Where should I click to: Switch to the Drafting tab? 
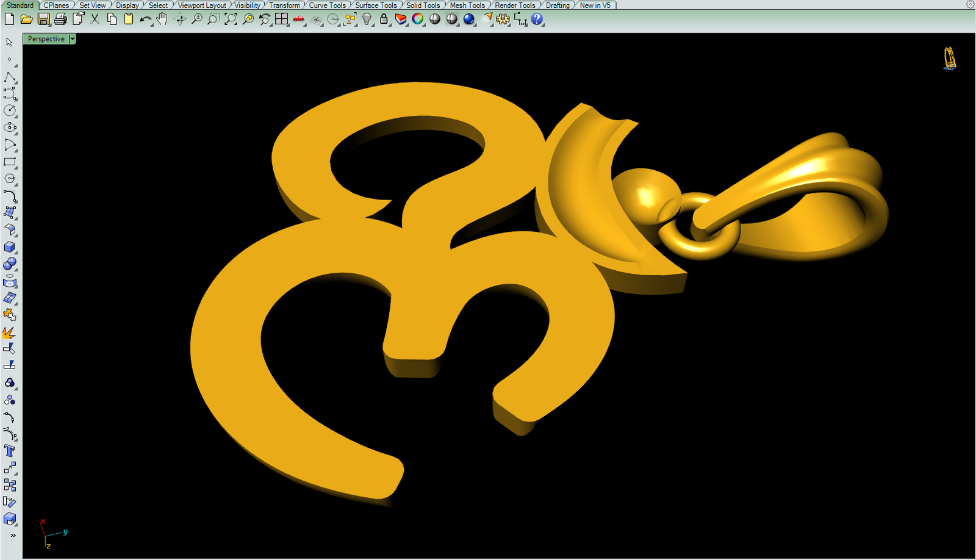click(558, 5)
